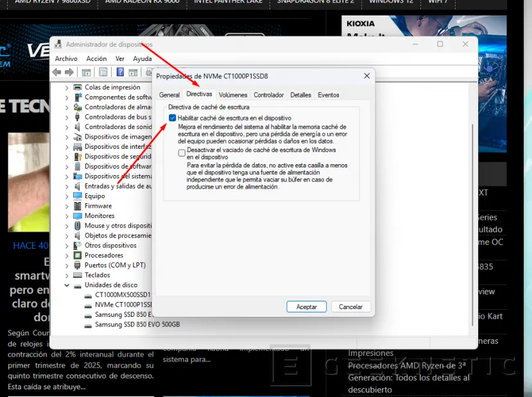Select the CT1000MX500SSD1 disk drive
Viewport: 532px width, 397px height.
[123, 294]
